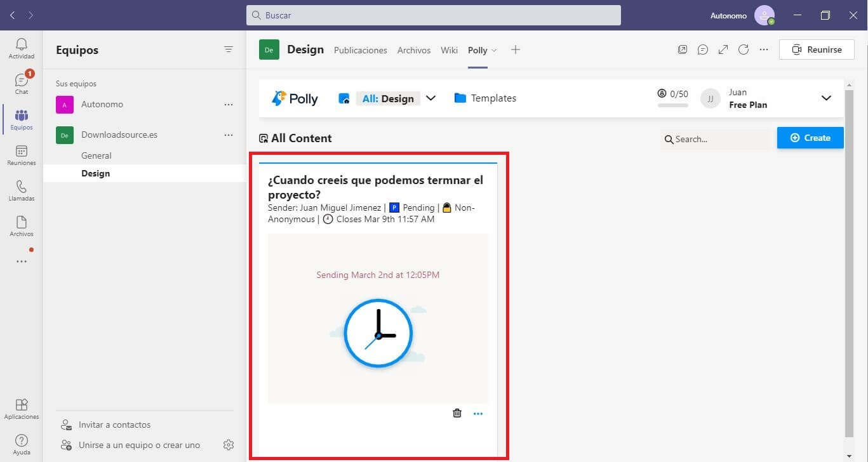
Task: Open the Llamadas phone icon
Action: point(22,190)
